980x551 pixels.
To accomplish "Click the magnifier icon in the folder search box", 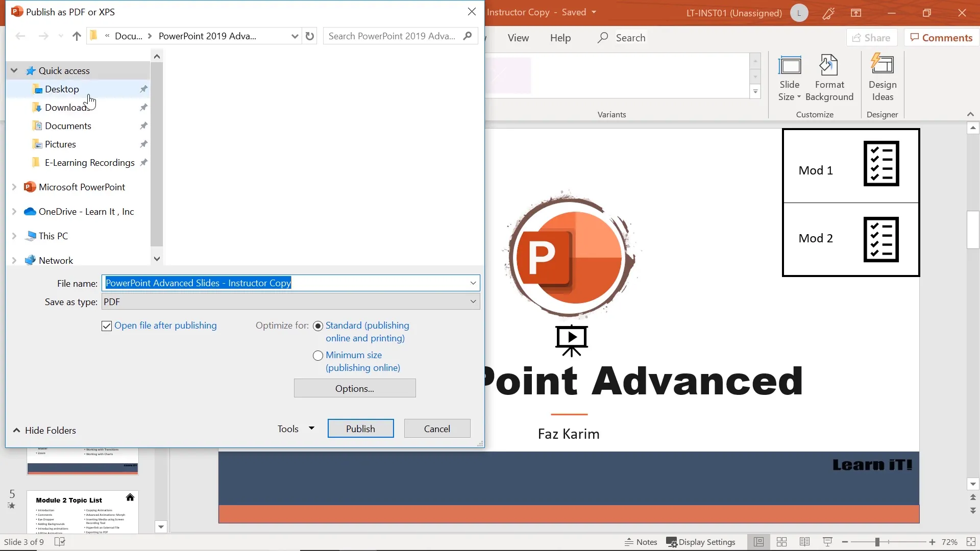I will 468,36.
